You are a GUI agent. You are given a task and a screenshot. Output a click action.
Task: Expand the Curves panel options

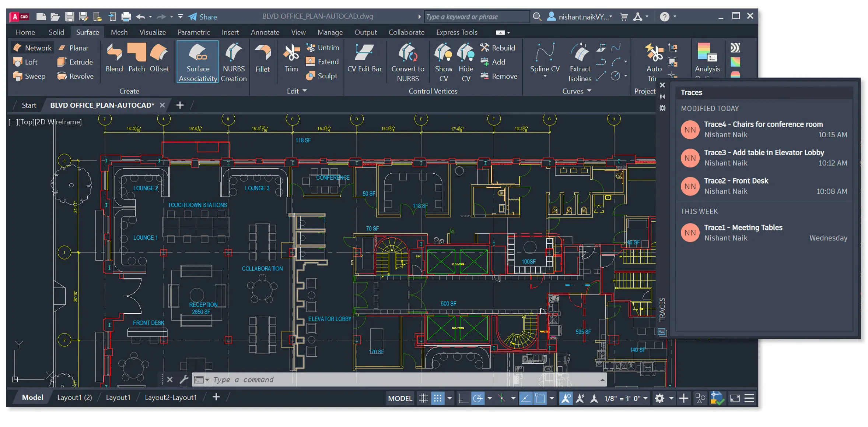(x=589, y=91)
